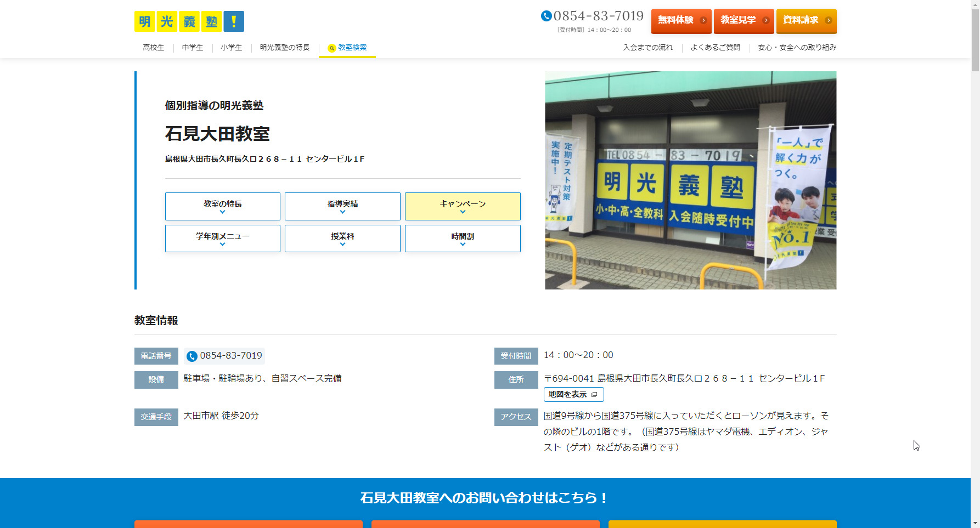Click the magnifier icon in 教室検索 tab
Screen dimensions: 980x528
(x=331, y=48)
